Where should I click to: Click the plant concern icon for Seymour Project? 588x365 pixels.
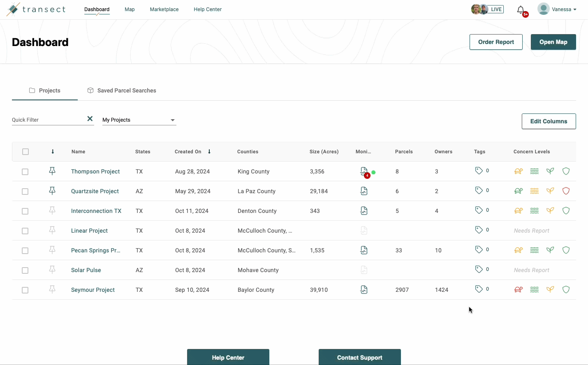point(550,289)
